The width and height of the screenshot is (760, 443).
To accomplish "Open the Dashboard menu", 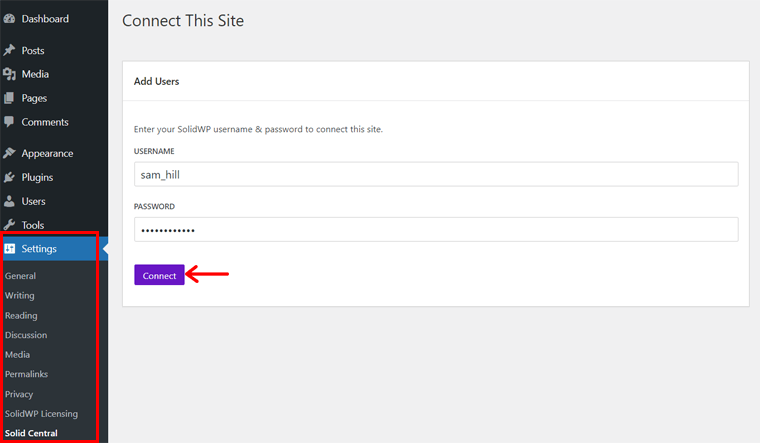I will 45,19.
